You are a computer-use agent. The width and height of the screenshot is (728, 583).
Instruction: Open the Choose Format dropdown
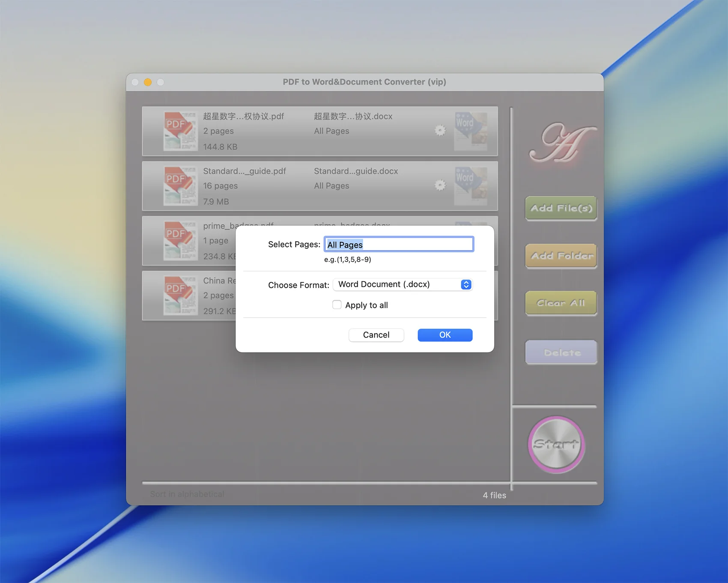pyautogui.click(x=402, y=284)
